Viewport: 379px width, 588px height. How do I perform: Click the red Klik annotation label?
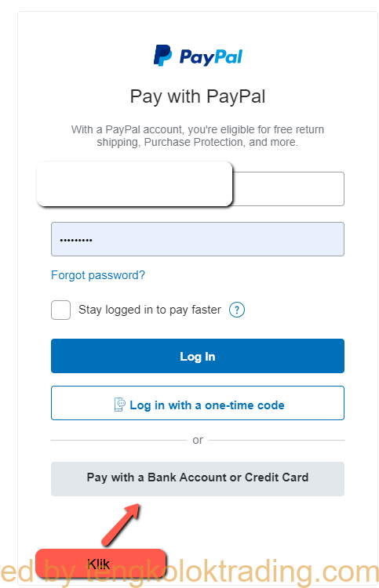tap(101, 564)
